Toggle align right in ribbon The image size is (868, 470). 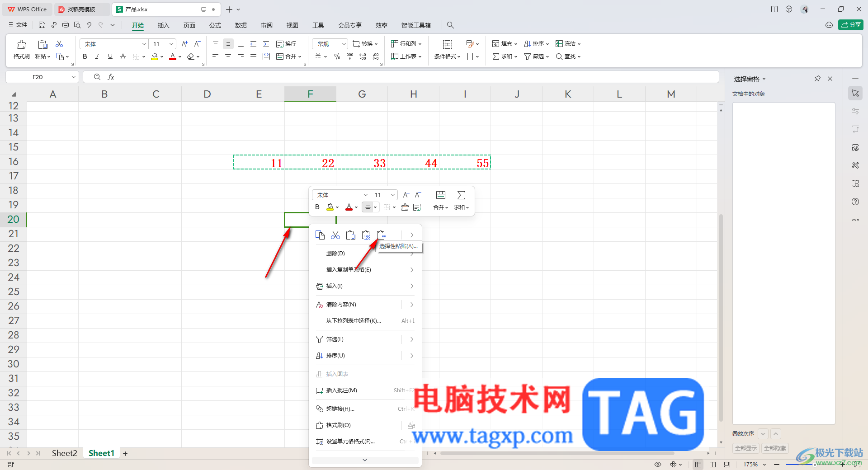(241, 56)
